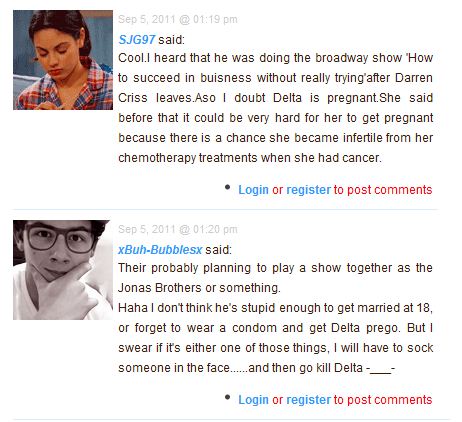Click Login below SJG97's comment
This screenshot has height=422, width=462.
(x=253, y=190)
